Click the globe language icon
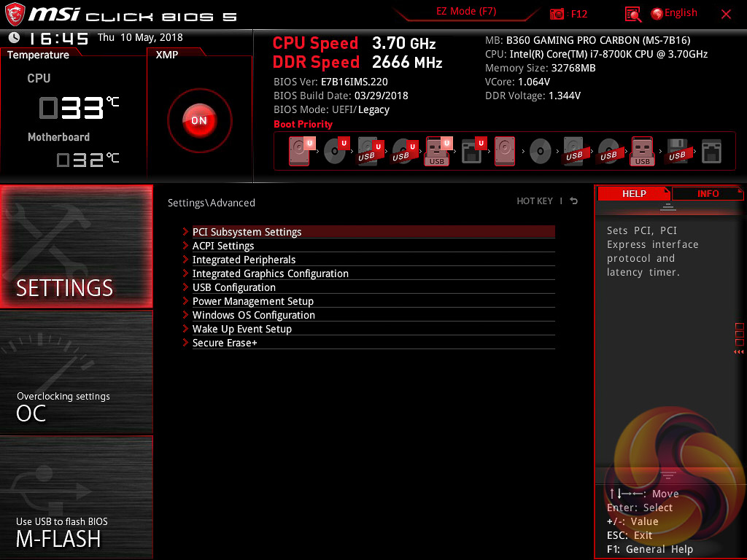 [x=657, y=14]
